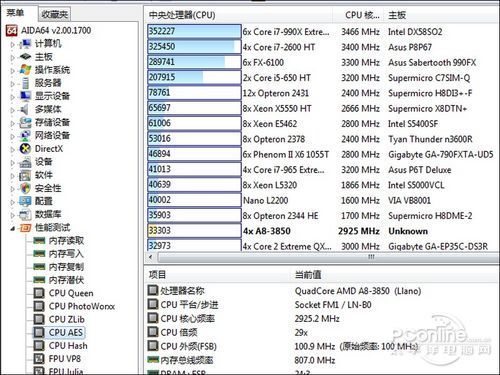Select the 6x FX-6100 row
This screenshot has height=375, width=500.
(x=323, y=62)
